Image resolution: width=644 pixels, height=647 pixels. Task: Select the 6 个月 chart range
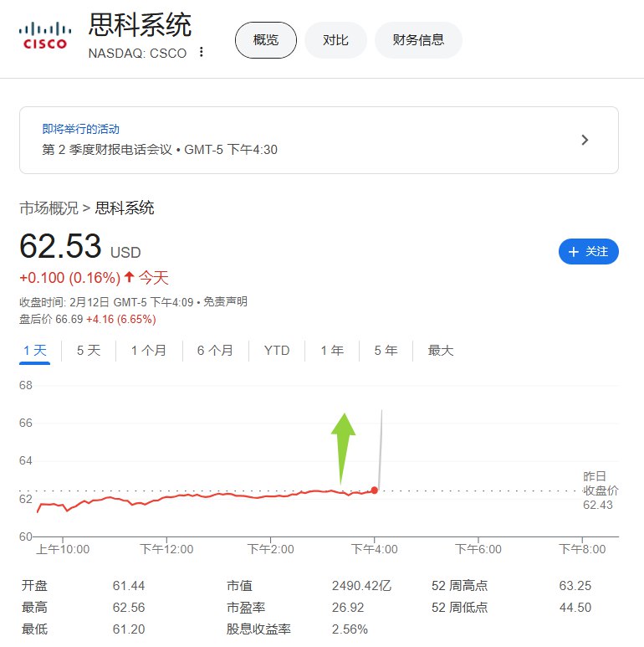pyautogui.click(x=215, y=351)
